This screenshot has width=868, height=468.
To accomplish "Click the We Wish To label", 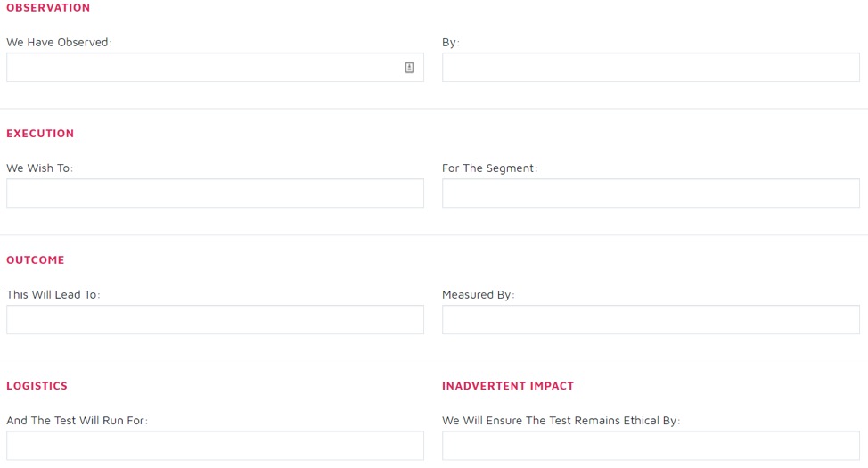I will pyautogui.click(x=40, y=168).
